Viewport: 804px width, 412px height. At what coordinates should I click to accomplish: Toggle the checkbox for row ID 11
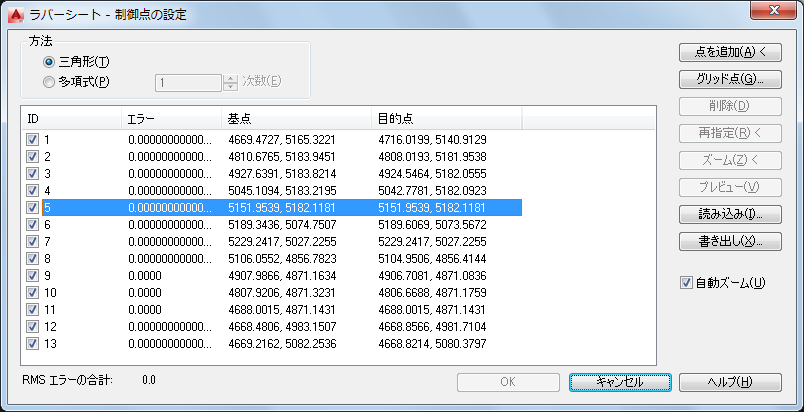click(x=32, y=310)
